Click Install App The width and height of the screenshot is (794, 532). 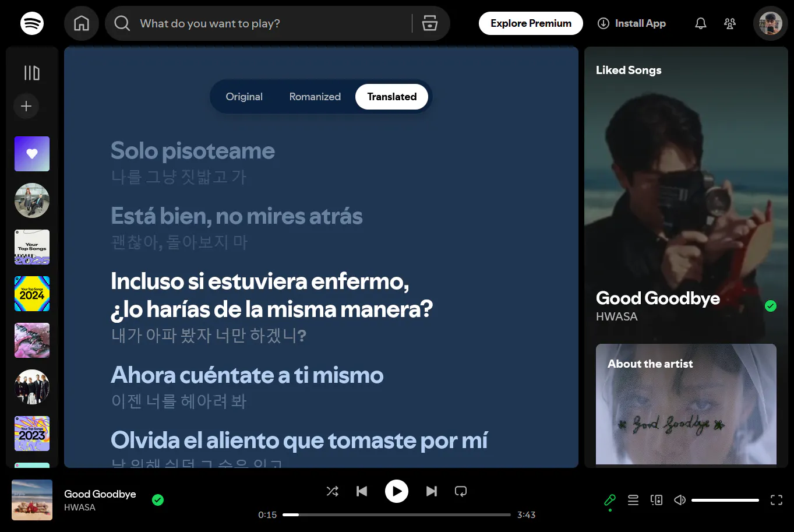(x=631, y=23)
